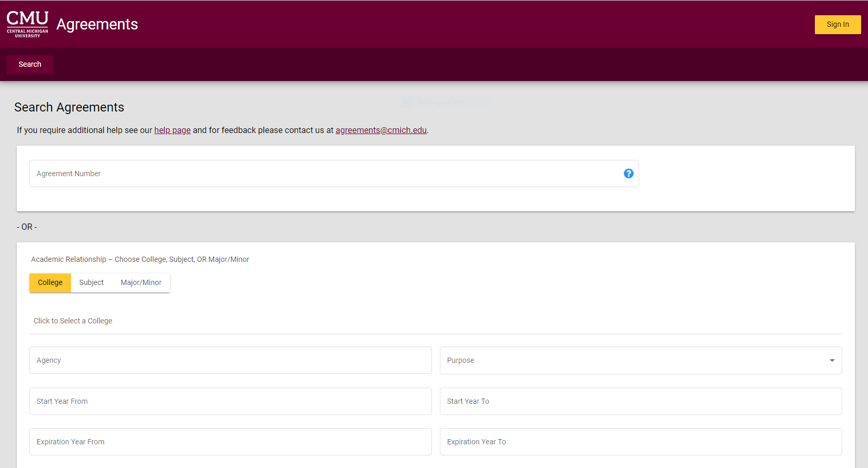Viewport: 868px width, 468px height.
Task: Select the Start Year From field
Action: click(230, 401)
